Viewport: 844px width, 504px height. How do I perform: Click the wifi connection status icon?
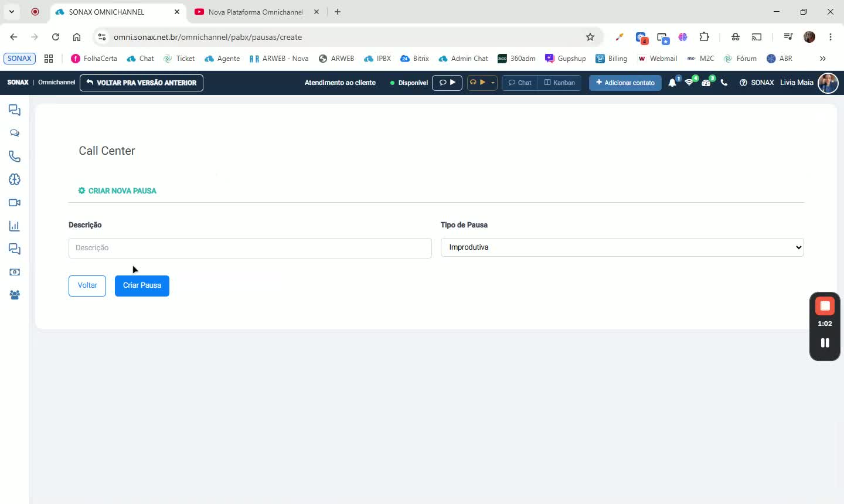click(689, 83)
